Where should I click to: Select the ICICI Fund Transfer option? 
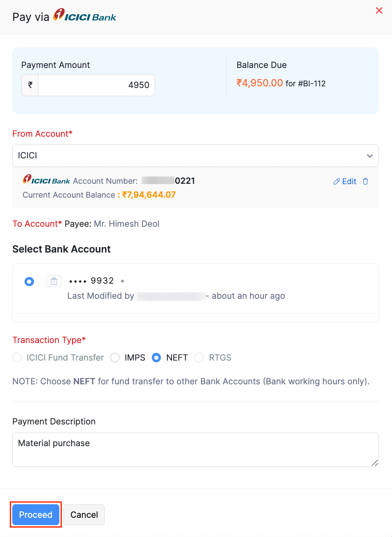point(17,357)
